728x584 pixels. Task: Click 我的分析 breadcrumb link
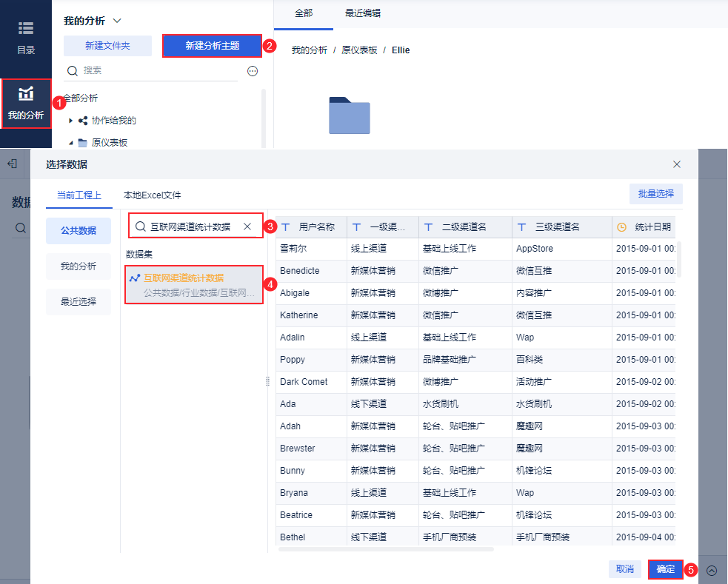(310, 50)
